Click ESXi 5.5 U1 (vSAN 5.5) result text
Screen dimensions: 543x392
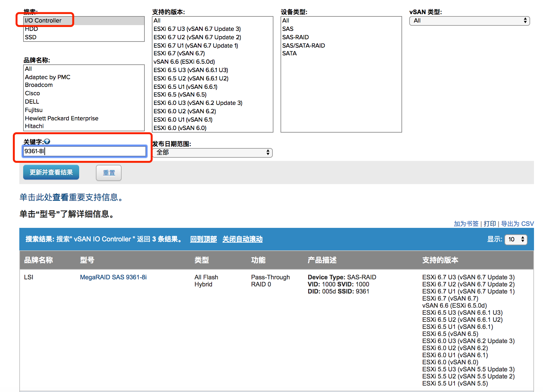pos(455,383)
